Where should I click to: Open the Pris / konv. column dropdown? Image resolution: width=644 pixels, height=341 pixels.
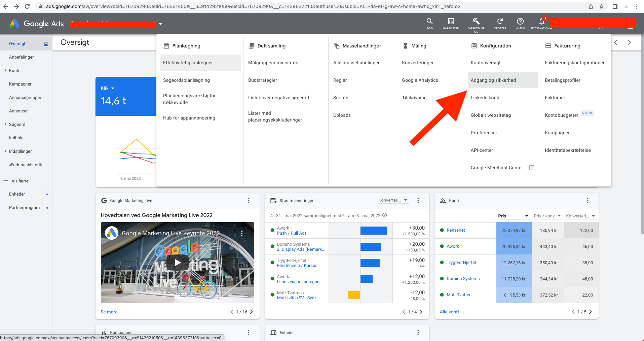[x=547, y=216]
